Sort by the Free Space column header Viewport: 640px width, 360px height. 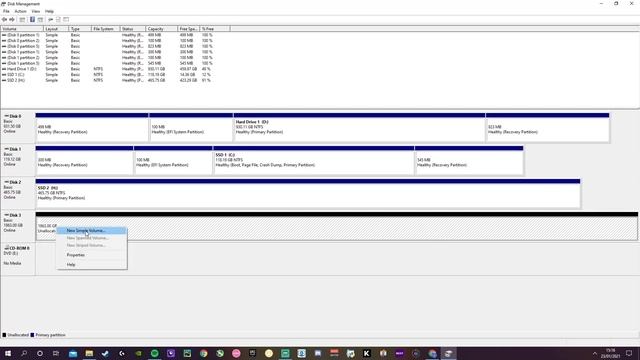click(x=189, y=29)
